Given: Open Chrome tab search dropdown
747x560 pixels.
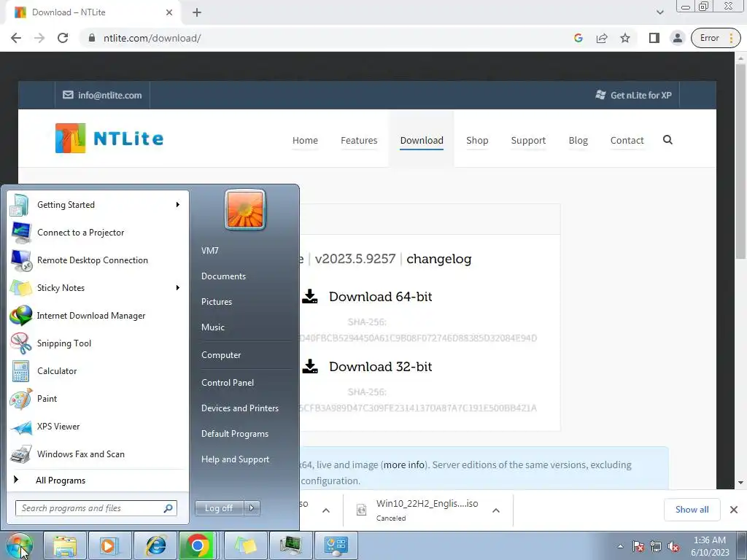Looking at the screenshot, I should (659, 12).
